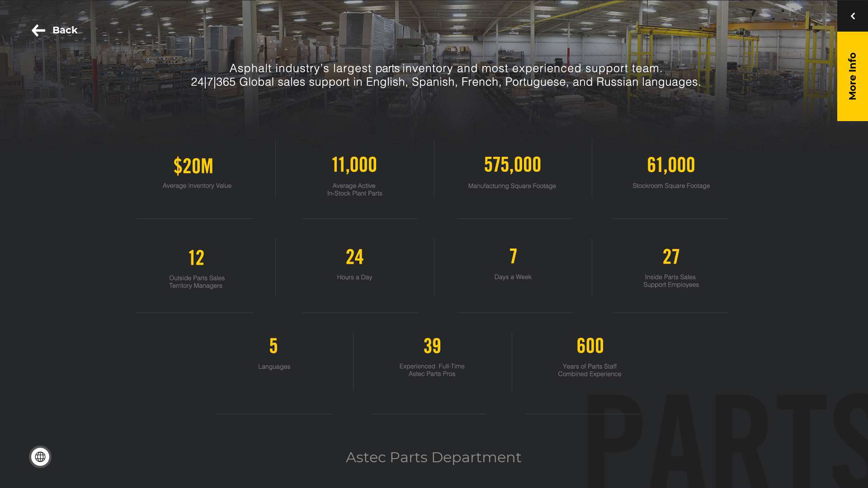Select the 11,000 In-Stock Plant Parts stat
The image size is (868, 488).
tap(354, 176)
